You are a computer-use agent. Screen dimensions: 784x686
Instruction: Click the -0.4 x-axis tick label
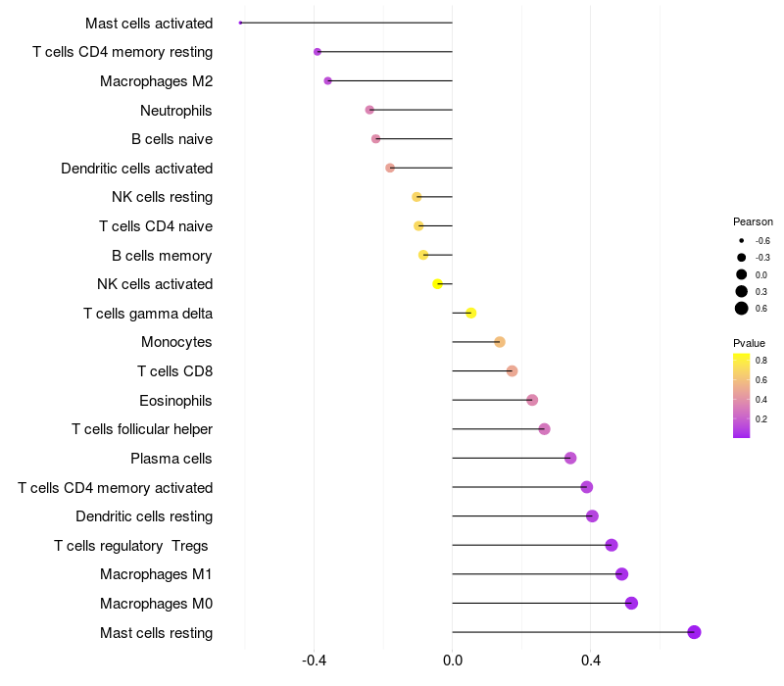point(314,661)
